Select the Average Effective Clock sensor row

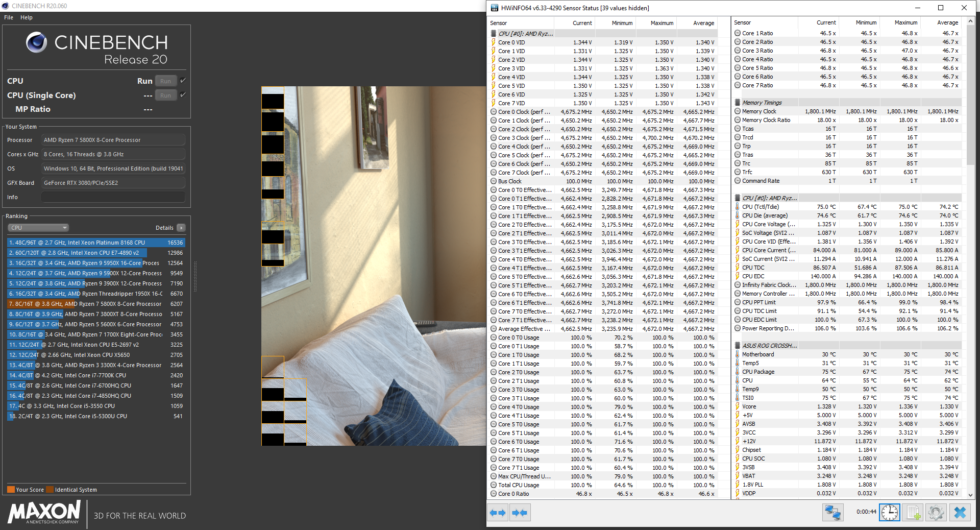point(603,329)
